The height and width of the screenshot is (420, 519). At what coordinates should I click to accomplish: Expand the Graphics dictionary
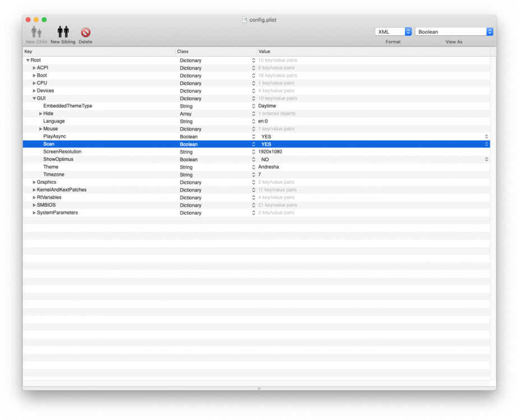point(34,182)
